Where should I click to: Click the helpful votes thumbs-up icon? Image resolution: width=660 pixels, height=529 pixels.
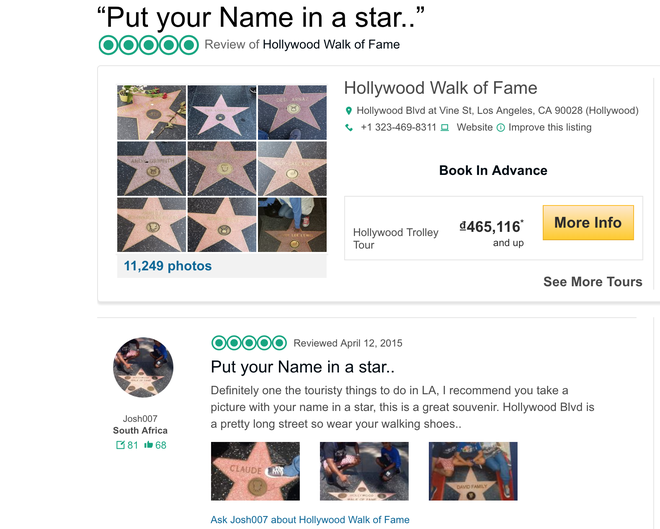pos(149,445)
